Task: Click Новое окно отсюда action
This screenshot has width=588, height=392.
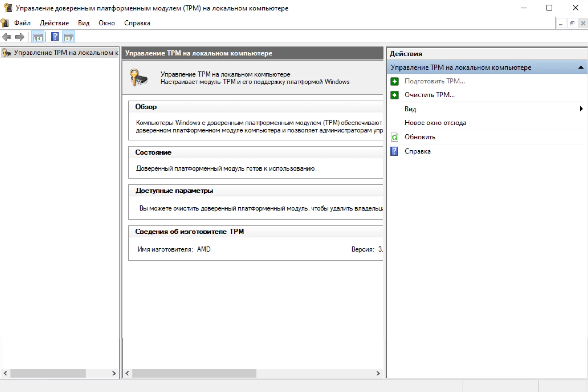Action: click(x=435, y=123)
